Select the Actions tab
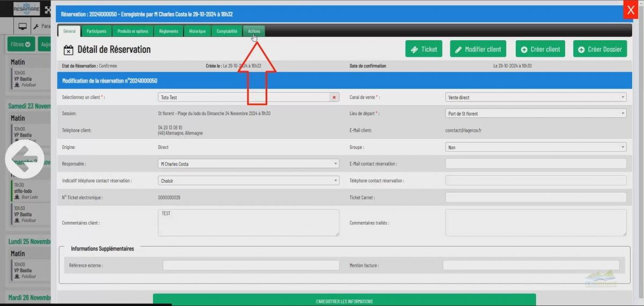The image size is (644, 306). pyautogui.click(x=254, y=31)
